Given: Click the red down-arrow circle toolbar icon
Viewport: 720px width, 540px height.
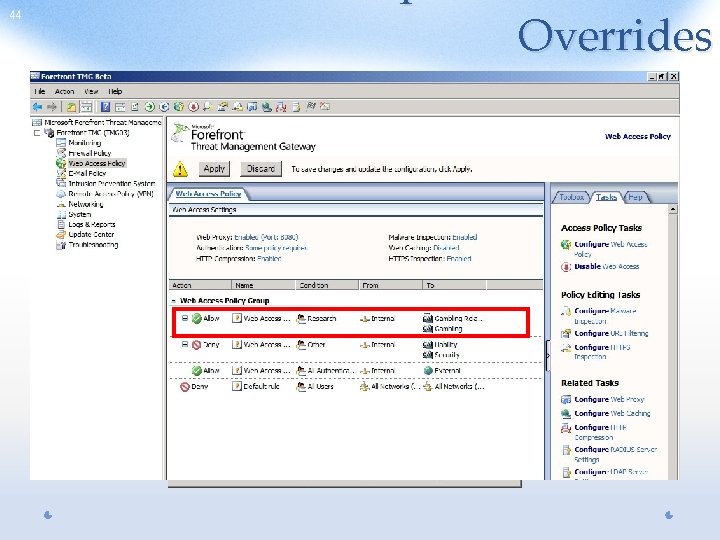Looking at the screenshot, I should coord(193,107).
